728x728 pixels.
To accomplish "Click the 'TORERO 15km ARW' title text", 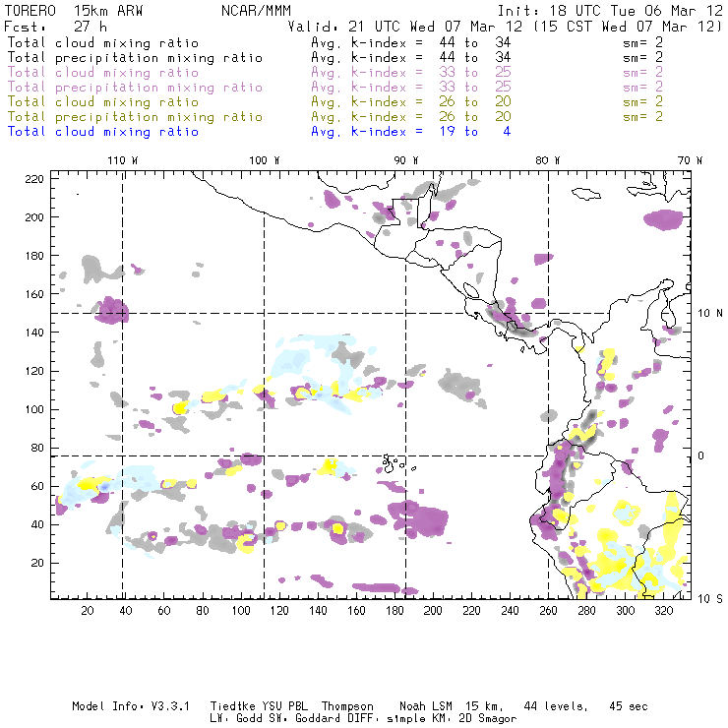I will point(74,11).
